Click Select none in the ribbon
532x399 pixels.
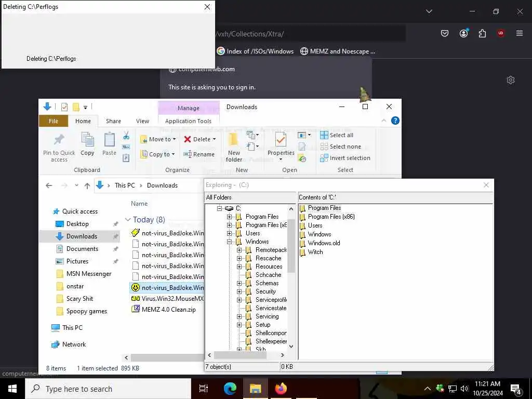click(341, 147)
